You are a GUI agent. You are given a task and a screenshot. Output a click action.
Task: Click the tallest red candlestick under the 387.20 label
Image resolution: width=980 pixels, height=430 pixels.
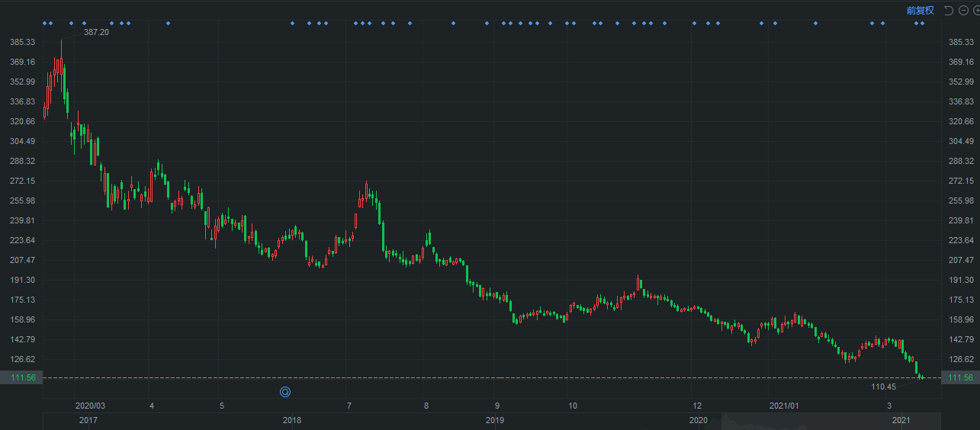pyautogui.click(x=61, y=66)
